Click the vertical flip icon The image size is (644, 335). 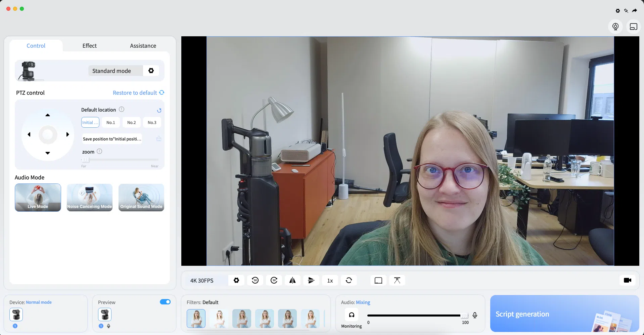pyautogui.click(x=311, y=280)
